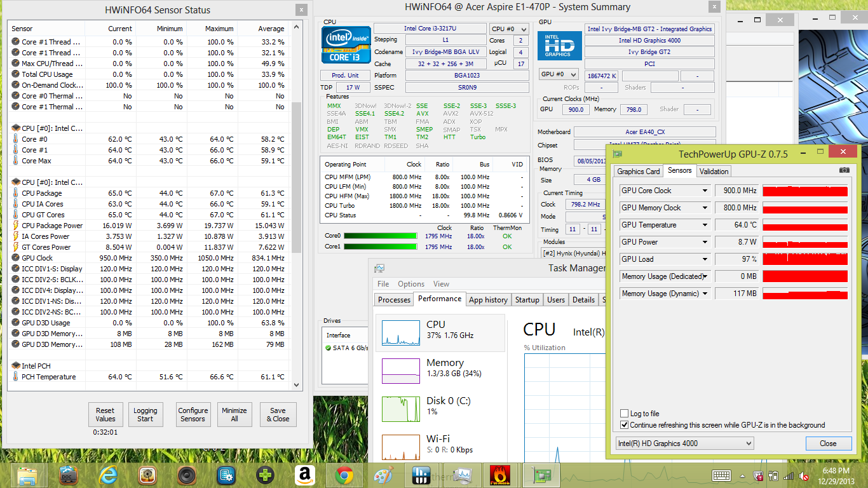Click the Sensor Status vertical scrollbar thumb
This screenshot has width=868, height=488.
(297, 178)
